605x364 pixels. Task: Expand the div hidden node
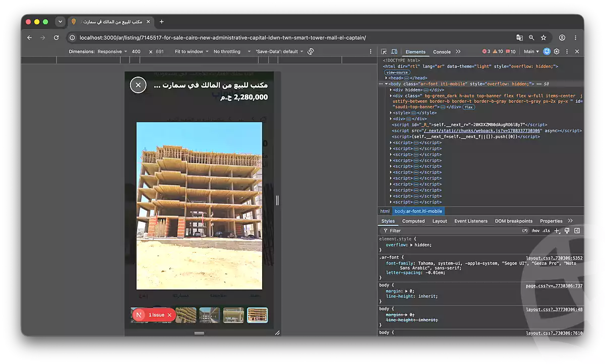coord(391,90)
